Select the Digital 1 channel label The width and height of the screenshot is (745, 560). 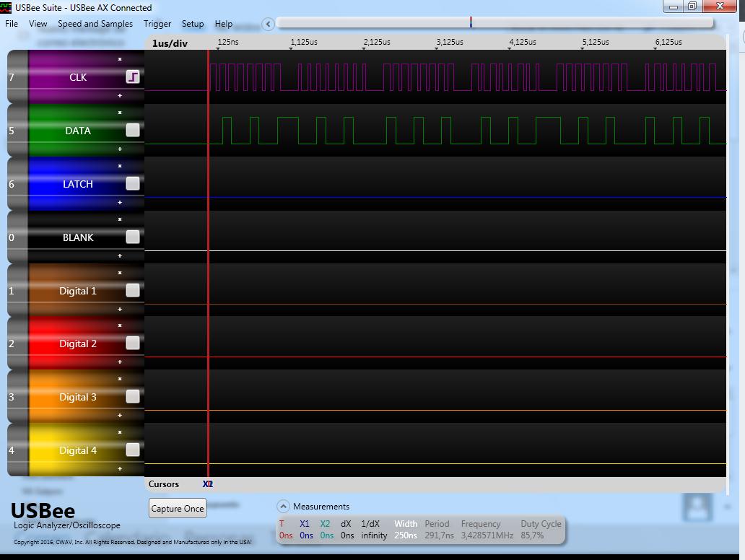click(78, 291)
